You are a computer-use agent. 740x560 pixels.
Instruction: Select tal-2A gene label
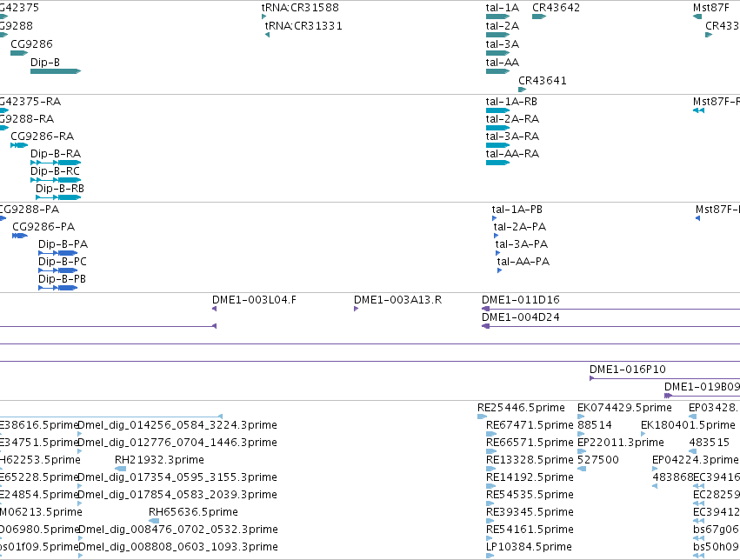(502, 26)
